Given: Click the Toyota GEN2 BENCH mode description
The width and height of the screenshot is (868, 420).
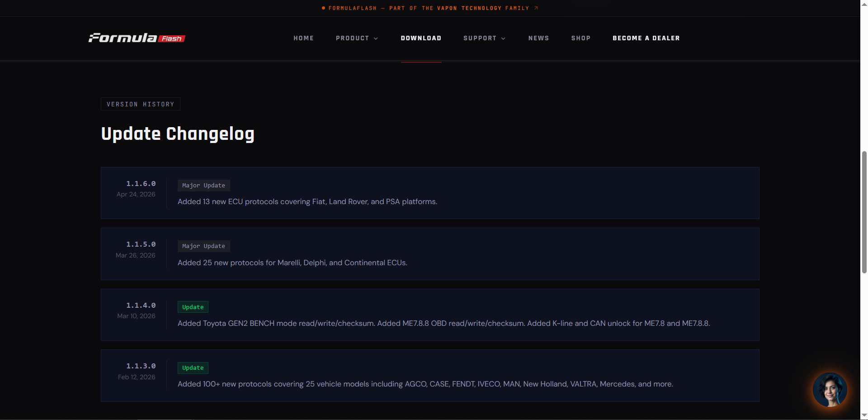Looking at the screenshot, I should coord(444,323).
